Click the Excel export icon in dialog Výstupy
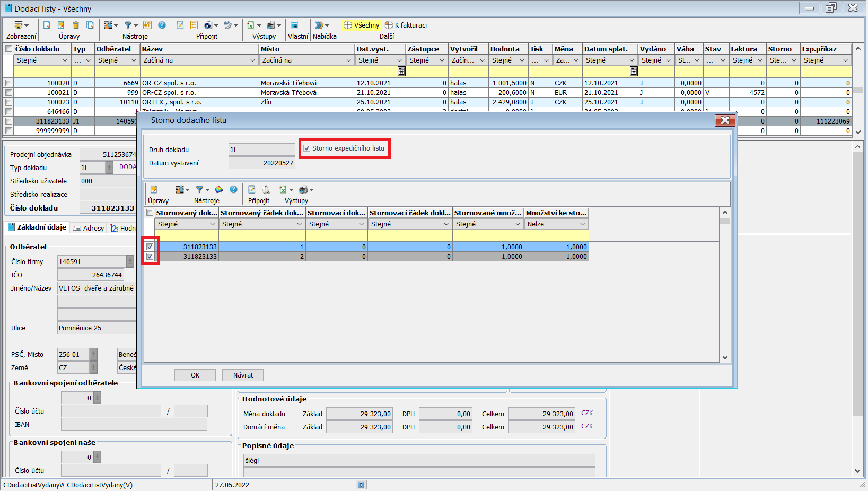This screenshot has width=868, height=491. (x=283, y=189)
